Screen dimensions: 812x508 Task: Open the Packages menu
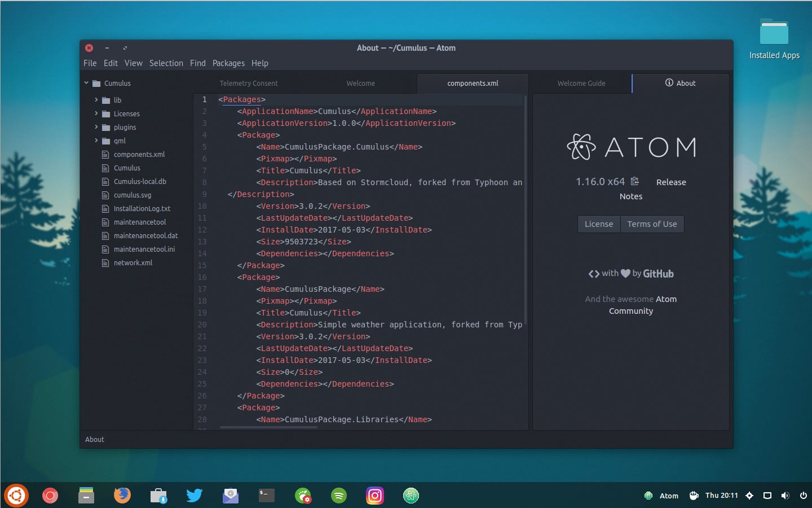(228, 63)
